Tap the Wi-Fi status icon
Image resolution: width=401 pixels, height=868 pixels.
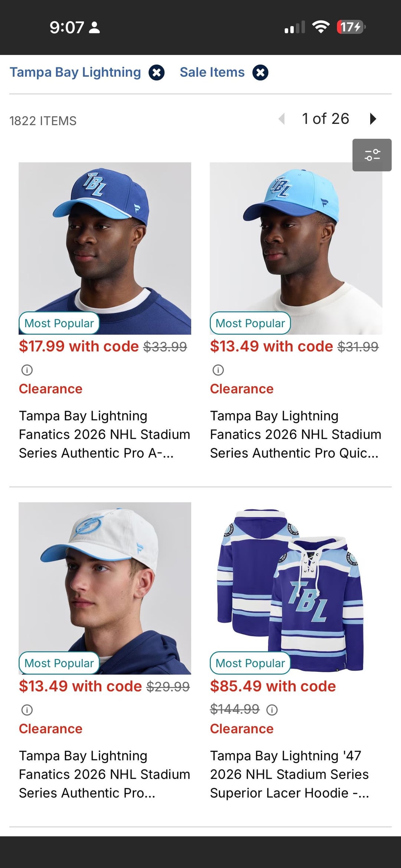tap(321, 27)
